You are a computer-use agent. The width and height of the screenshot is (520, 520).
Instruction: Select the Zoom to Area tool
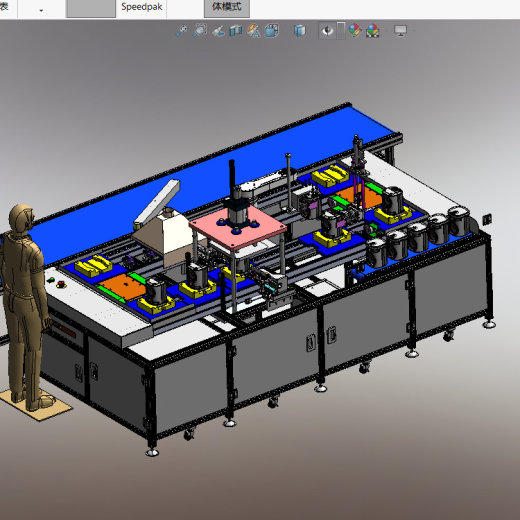(x=200, y=31)
